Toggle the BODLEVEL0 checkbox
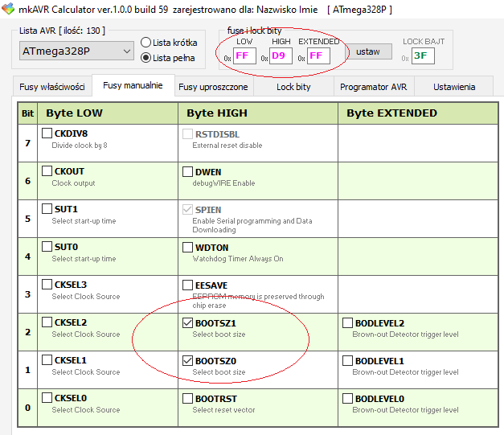This screenshot has width=504, height=435. tap(347, 398)
